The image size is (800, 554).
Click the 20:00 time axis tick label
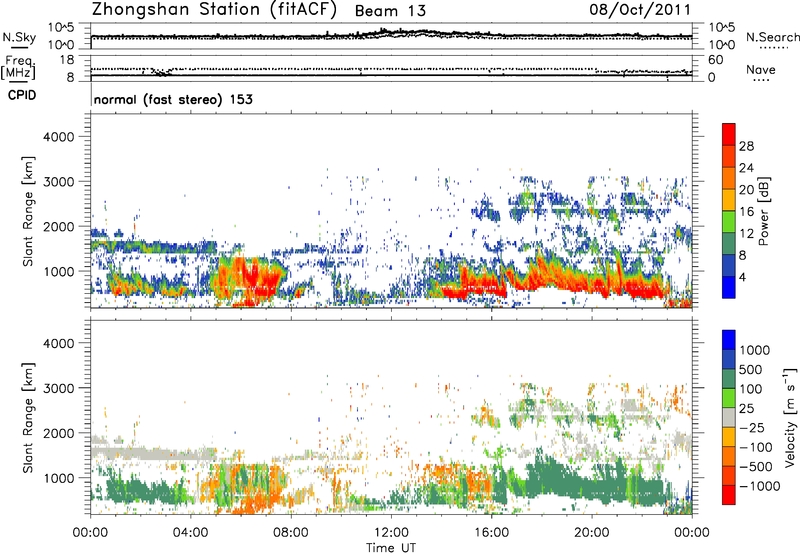coord(592,533)
